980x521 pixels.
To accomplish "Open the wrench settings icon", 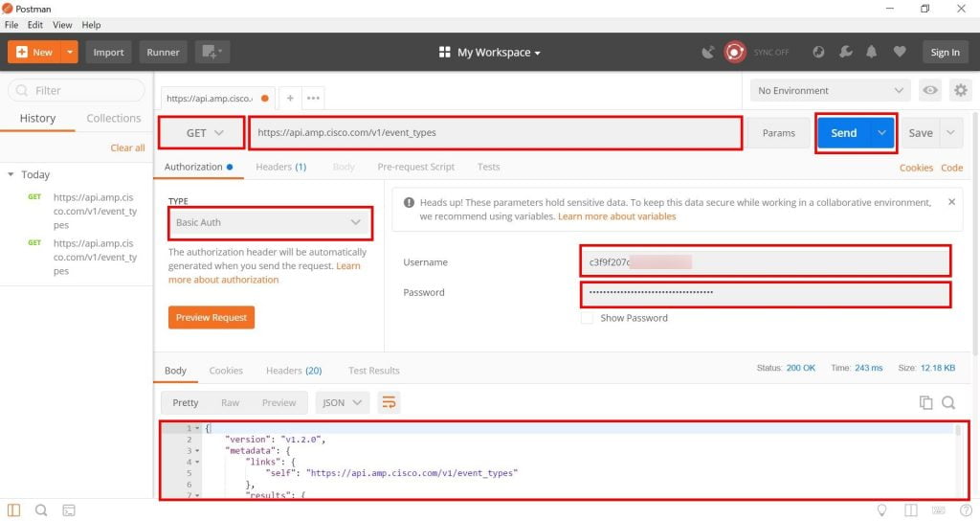I will pyautogui.click(x=846, y=52).
